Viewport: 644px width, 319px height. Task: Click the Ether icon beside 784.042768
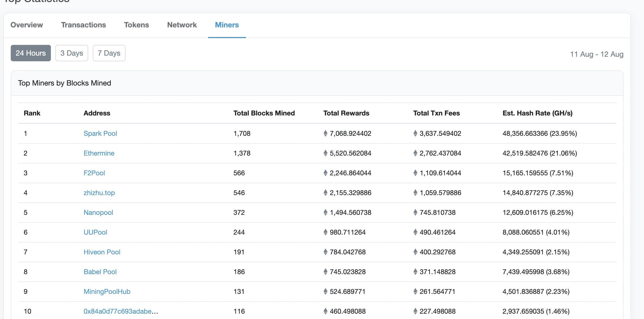pyautogui.click(x=325, y=252)
